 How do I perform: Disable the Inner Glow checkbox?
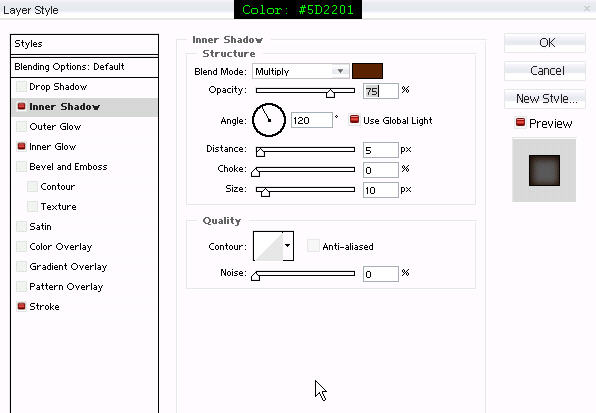click(x=21, y=146)
